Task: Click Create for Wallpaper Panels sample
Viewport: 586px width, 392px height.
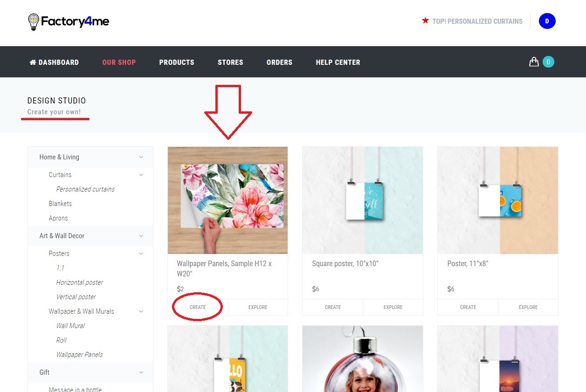Action: pyautogui.click(x=198, y=307)
